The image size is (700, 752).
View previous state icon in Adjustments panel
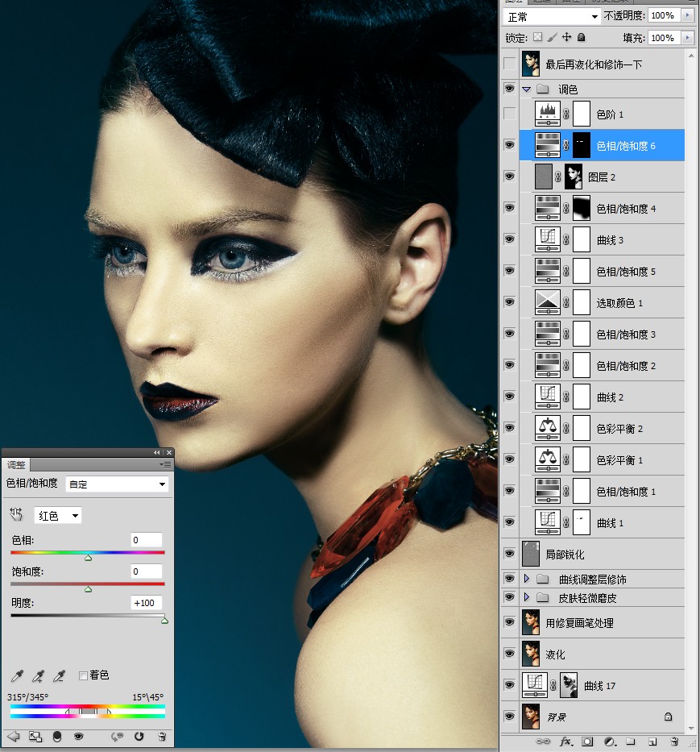coord(118,737)
